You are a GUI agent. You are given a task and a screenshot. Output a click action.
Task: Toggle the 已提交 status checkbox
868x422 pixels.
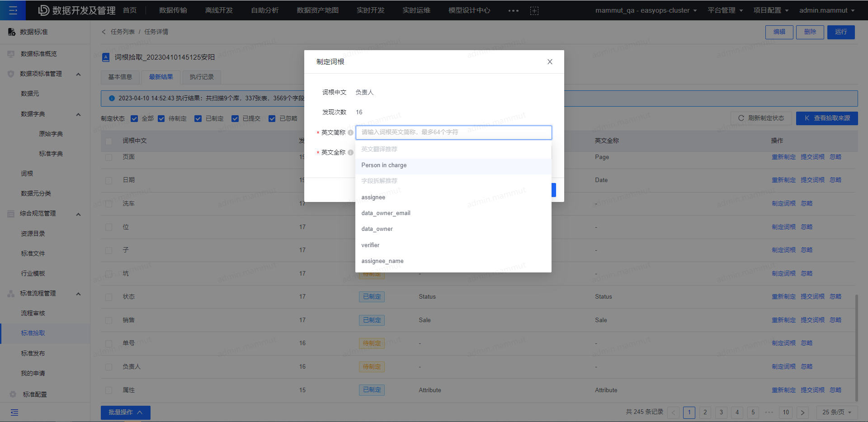235,118
